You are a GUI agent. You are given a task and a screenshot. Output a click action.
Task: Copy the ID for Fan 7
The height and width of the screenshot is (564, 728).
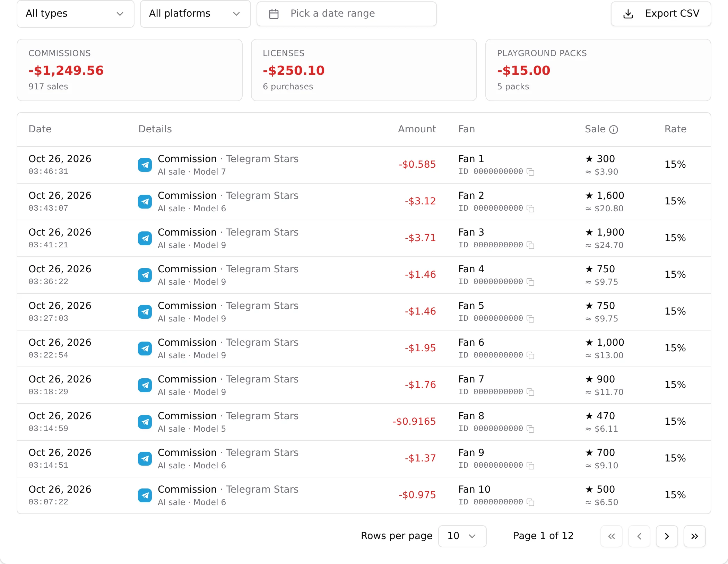[x=530, y=392]
